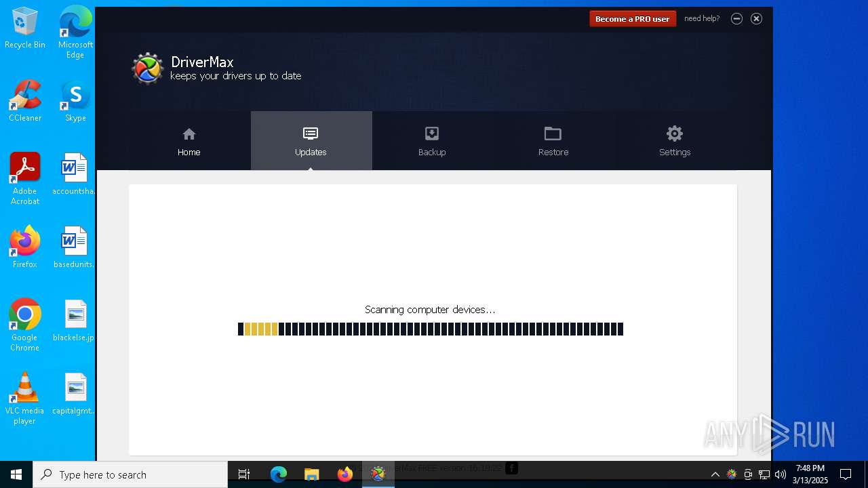Open the Windows Start menu

[x=16, y=474]
